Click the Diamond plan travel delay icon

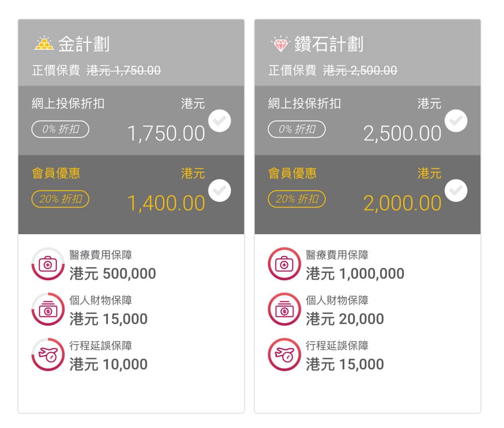point(284,355)
